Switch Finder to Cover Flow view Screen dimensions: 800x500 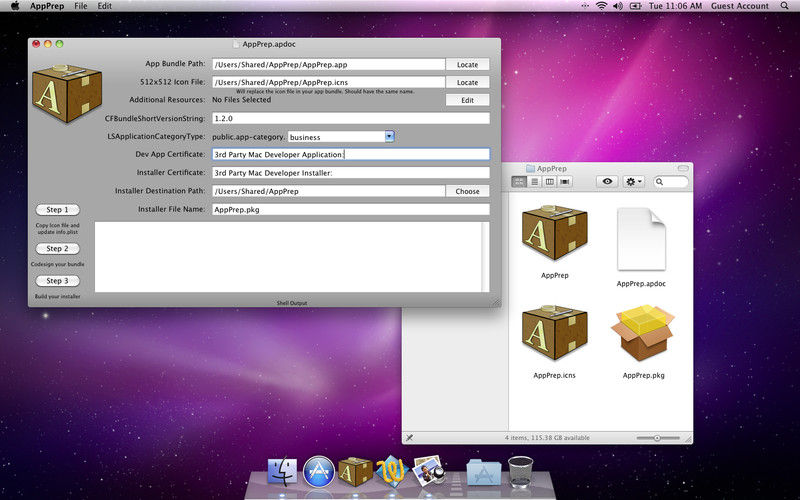pos(565,182)
